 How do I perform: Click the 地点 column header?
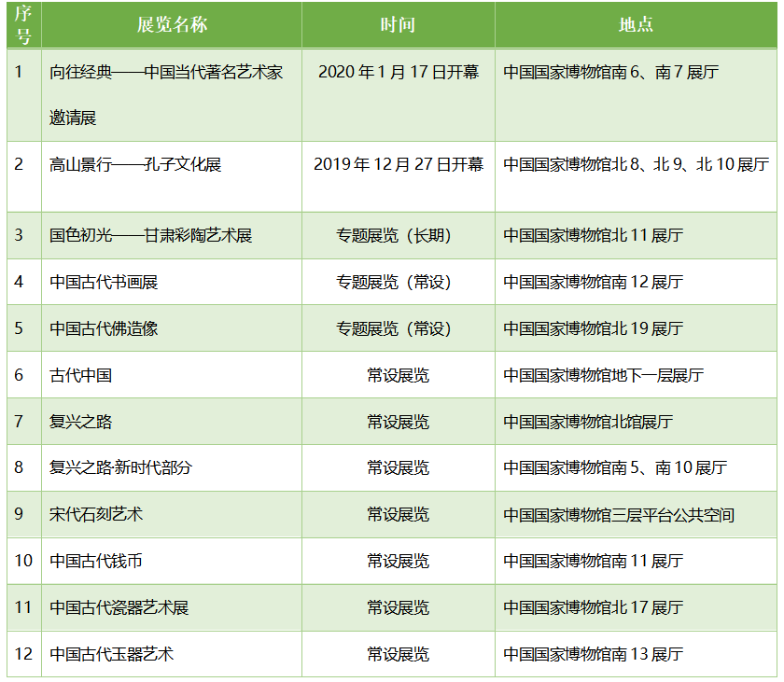(x=636, y=25)
